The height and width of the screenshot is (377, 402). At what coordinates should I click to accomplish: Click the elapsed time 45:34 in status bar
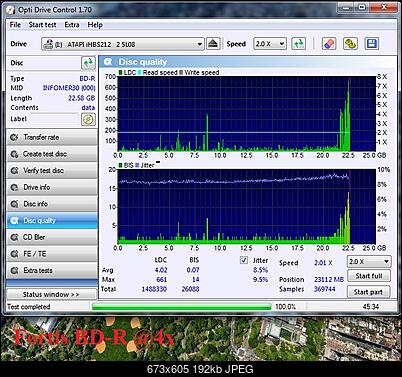(x=371, y=306)
